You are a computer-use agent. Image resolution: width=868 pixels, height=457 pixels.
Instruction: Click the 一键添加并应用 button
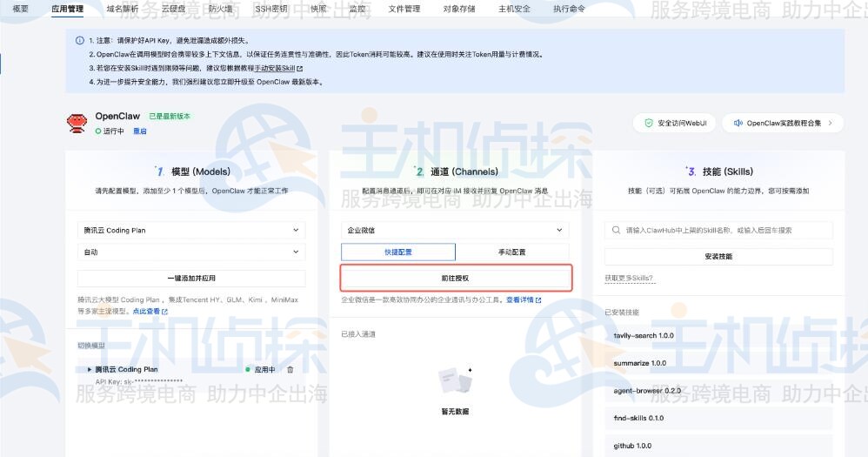(x=191, y=278)
